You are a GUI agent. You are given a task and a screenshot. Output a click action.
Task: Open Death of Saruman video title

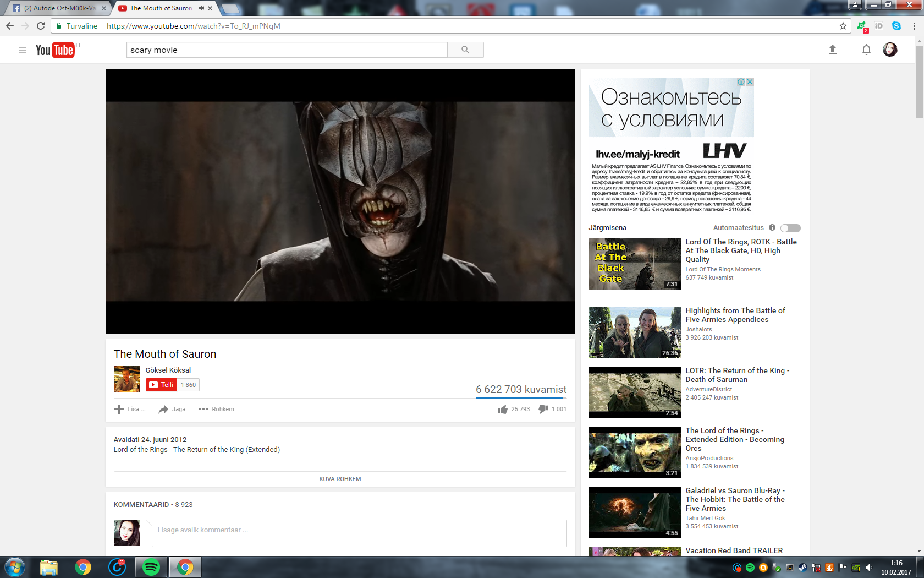tap(737, 375)
